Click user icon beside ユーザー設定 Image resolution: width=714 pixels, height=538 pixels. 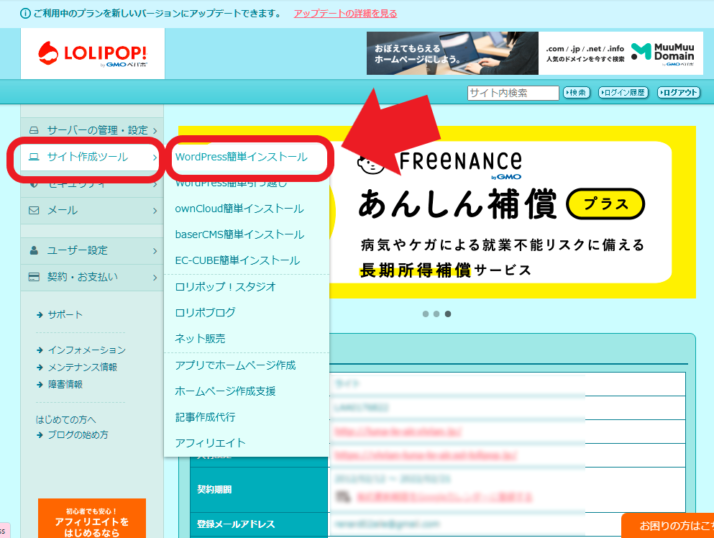[34, 251]
